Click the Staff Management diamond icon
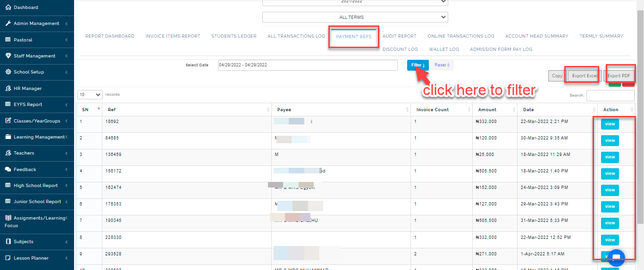The width and height of the screenshot is (644, 270). click(x=8, y=56)
